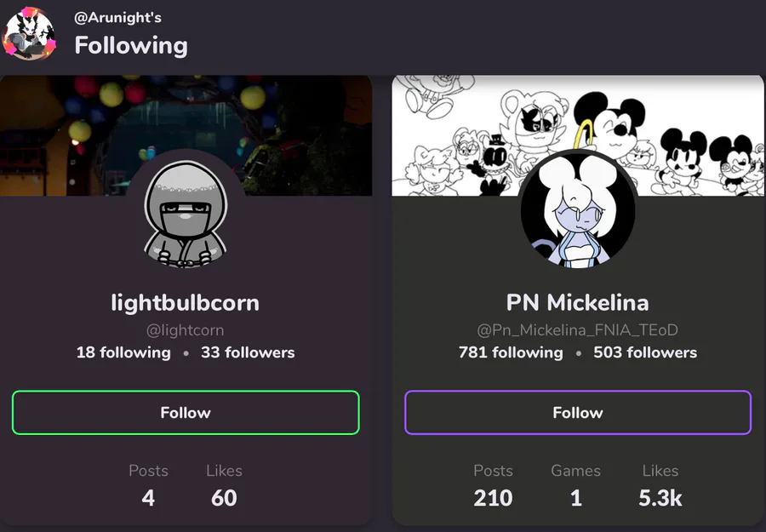Click the PN Mickelina display name
The height and width of the screenshot is (532, 766).
click(x=578, y=302)
